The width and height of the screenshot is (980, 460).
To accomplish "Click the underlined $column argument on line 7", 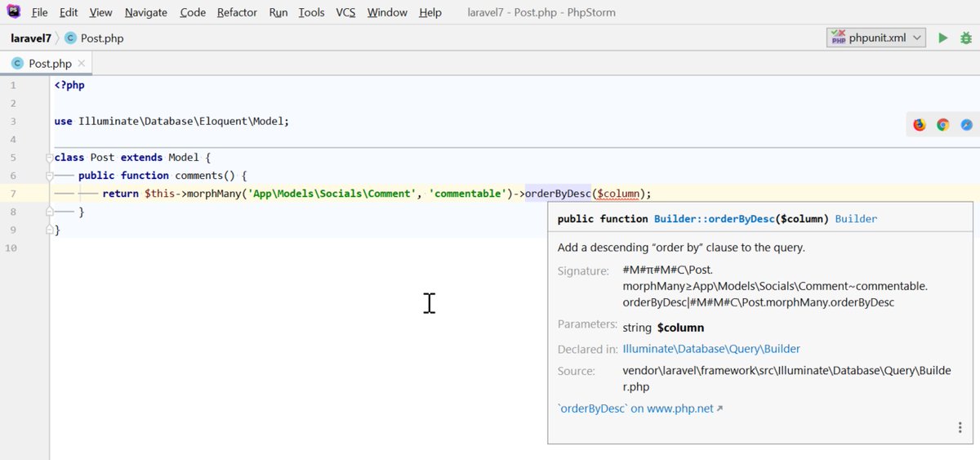I will 618,194.
